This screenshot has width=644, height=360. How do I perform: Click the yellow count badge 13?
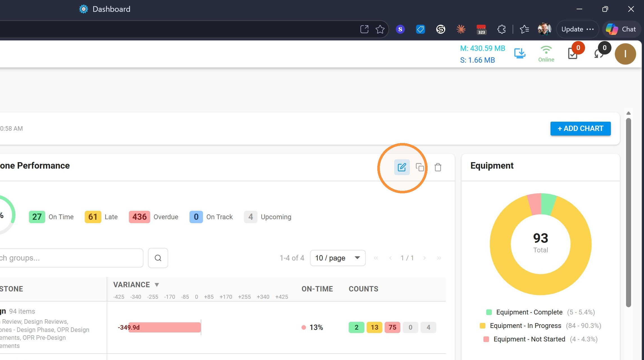pos(374,327)
